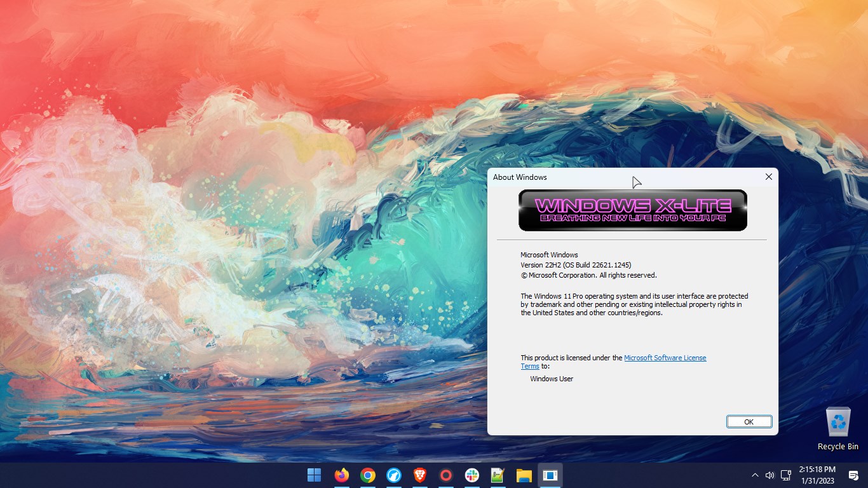868x488 pixels.
Task: Open File Explorer from the taskbar
Action: pos(524,475)
